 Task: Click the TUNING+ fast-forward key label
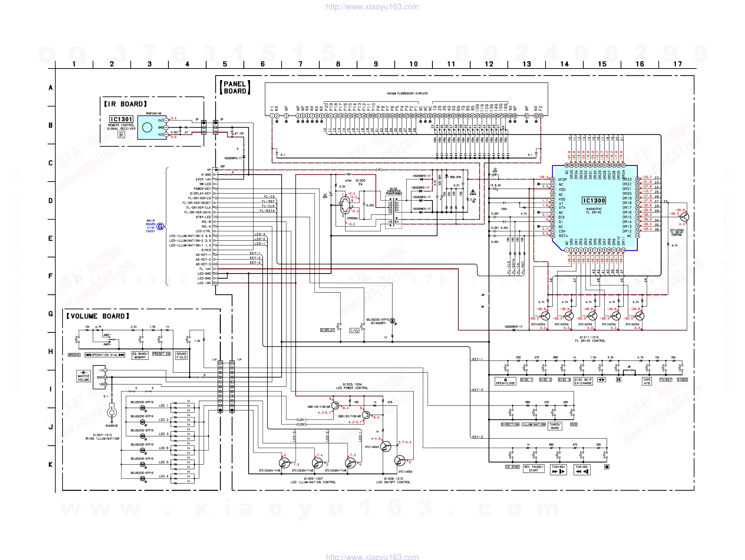pyautogui.click(x=558, y=470)
